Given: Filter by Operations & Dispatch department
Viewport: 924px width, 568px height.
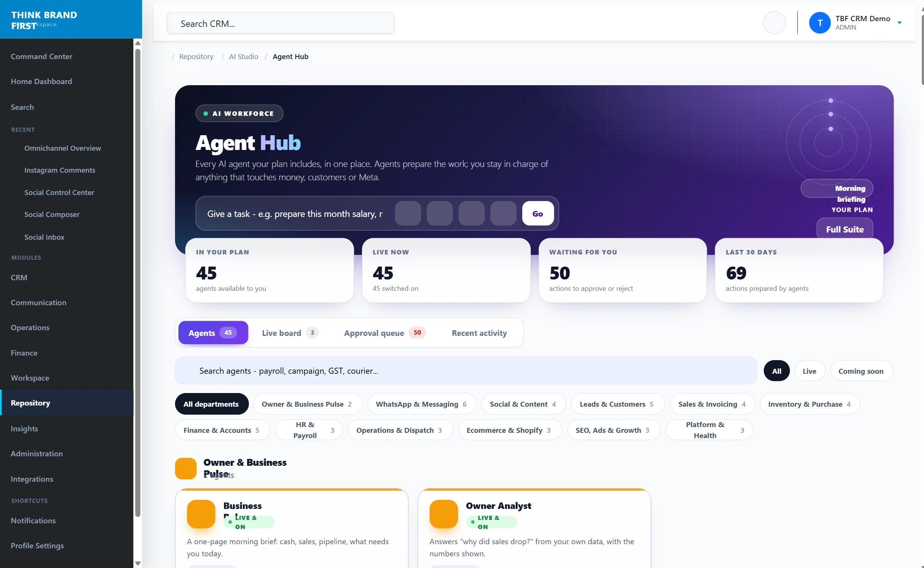Looking at the screenshot, I should click(x=400, y=430).
